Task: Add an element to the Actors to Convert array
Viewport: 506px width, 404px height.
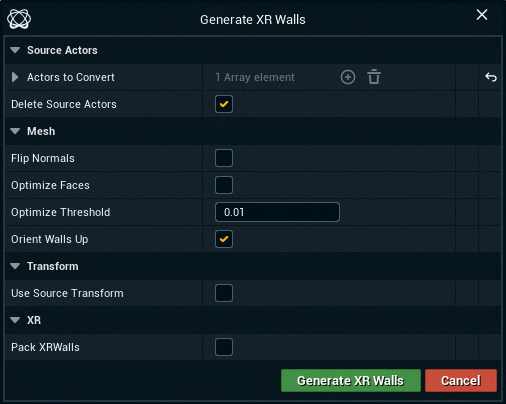Action: click(x=348, y=77)
